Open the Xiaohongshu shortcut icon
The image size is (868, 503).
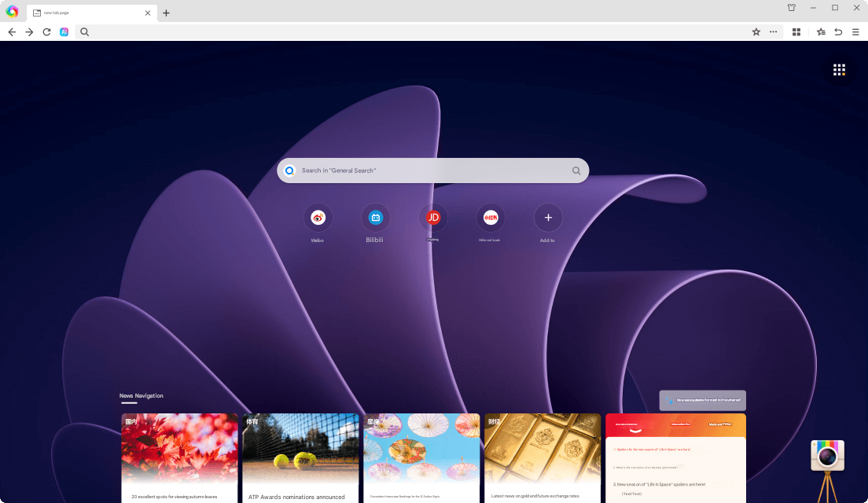(x=491, y=218)
